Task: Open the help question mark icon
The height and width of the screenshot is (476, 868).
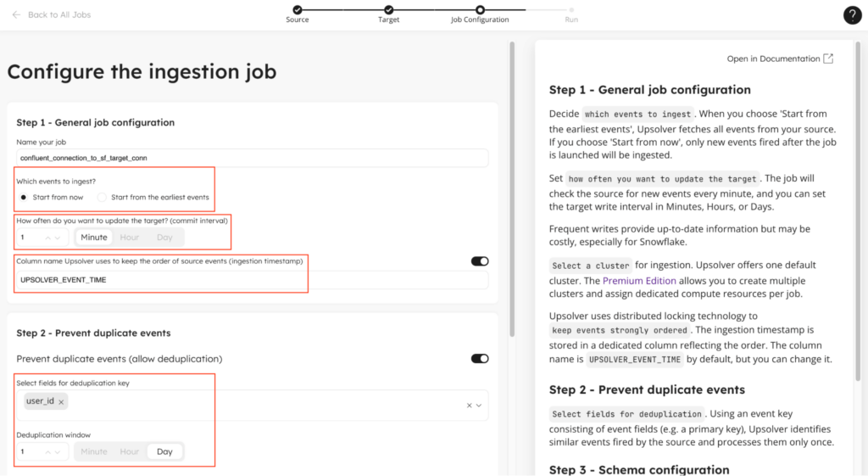Action: coord(852,15)
